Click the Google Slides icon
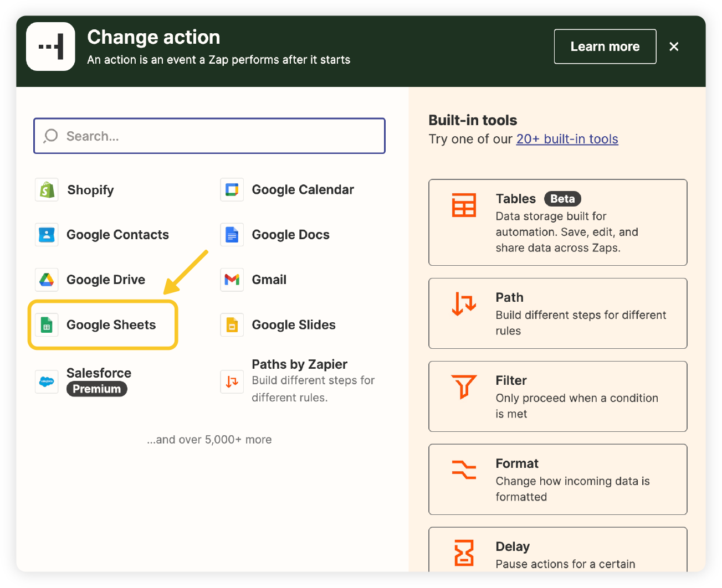The width and height of the screenshot is (722, 588). 232,325
